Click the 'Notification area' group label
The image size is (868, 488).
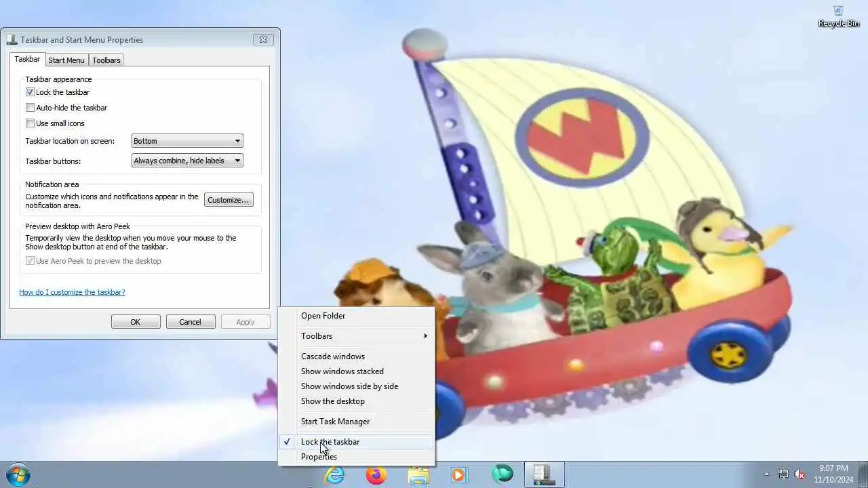tap(52, 184)
